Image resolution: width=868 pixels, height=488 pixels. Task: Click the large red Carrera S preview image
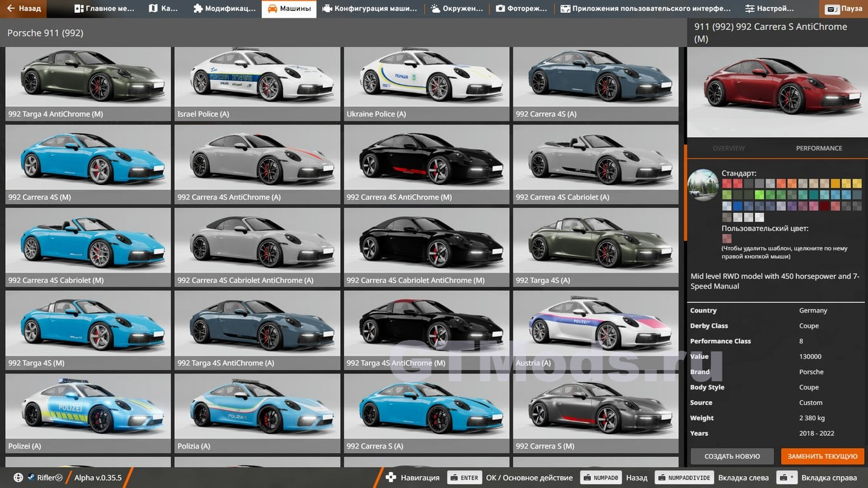(x=777, y=91)
